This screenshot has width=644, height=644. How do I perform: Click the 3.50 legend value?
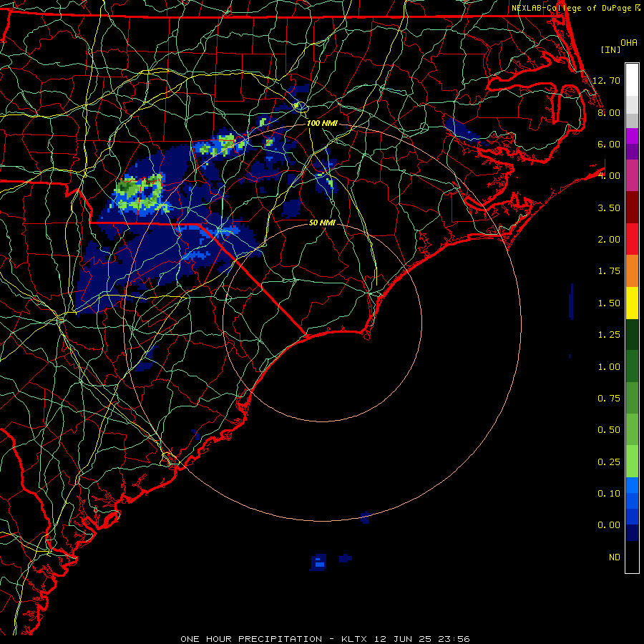pos(609,208)
